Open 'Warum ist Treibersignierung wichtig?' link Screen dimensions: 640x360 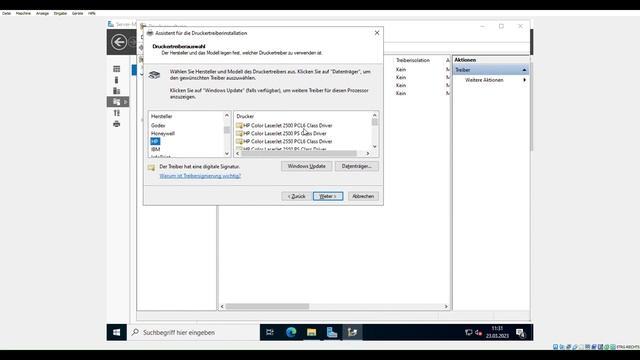click(x=200, y=176)
